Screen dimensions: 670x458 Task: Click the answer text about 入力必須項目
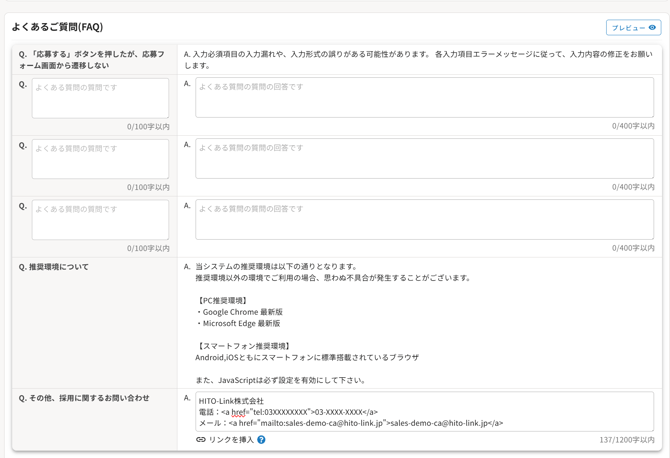[x=418, y=60]
